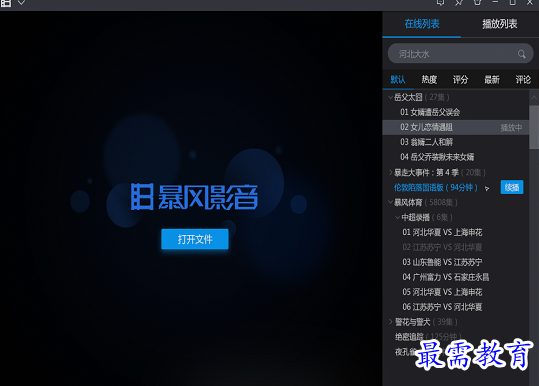
Task: Collapse the 中超录播 subgroup chevron
Action: coord(398,217)
